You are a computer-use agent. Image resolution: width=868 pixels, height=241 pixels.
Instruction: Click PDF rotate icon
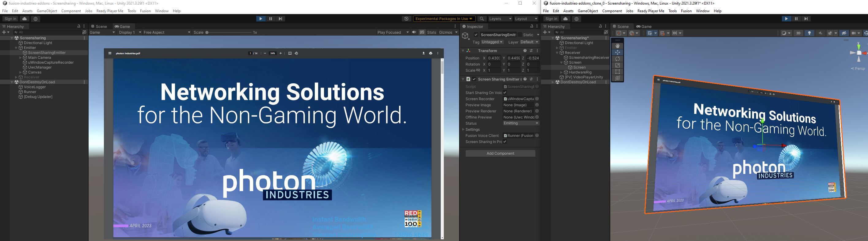coord(296,53)
